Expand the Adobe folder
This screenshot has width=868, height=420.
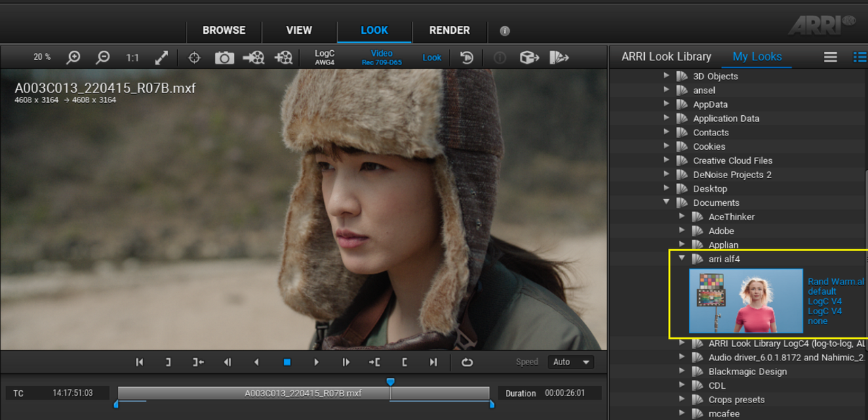coord(682,230)
